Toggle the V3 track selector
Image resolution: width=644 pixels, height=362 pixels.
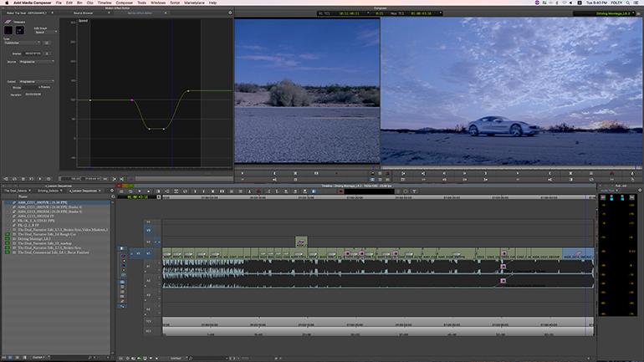click(148, 230)
